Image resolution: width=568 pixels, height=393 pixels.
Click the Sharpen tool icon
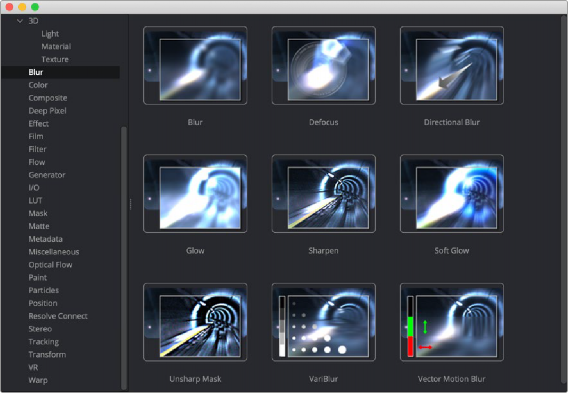[x=323, y=194]
